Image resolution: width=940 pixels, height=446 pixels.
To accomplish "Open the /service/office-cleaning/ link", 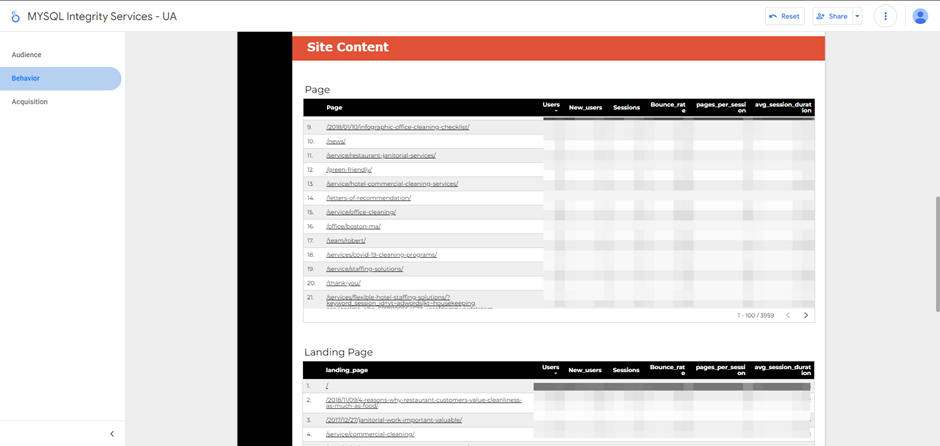I will pos(361,212).
